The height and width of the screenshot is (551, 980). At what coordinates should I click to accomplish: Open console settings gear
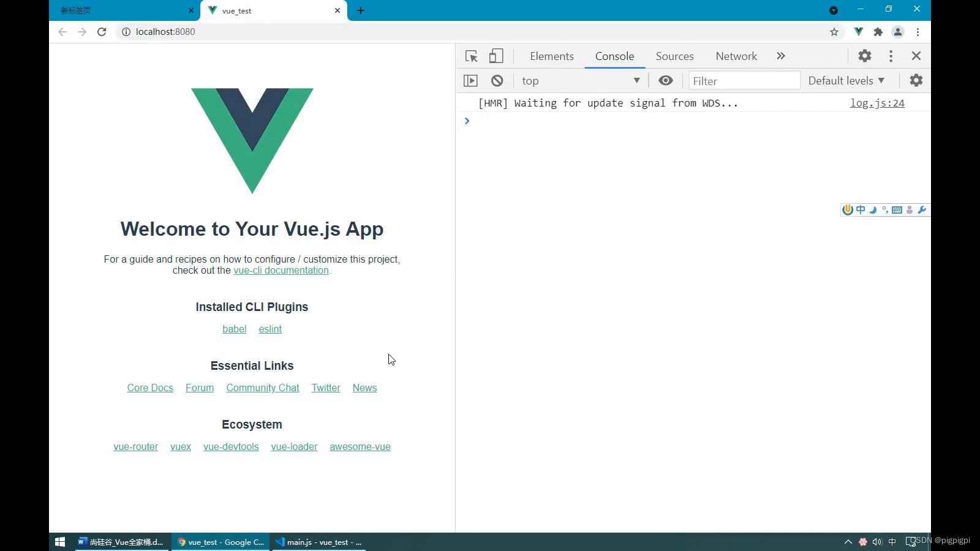(916, 80)
